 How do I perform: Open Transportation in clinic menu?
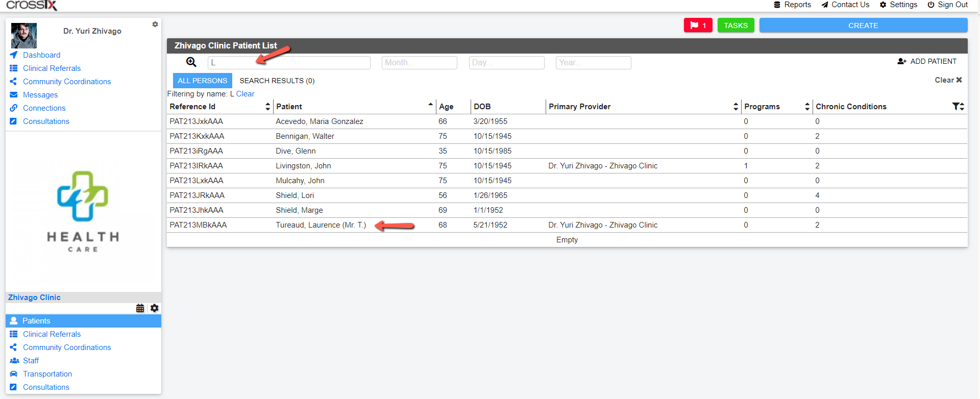point(47,374)
